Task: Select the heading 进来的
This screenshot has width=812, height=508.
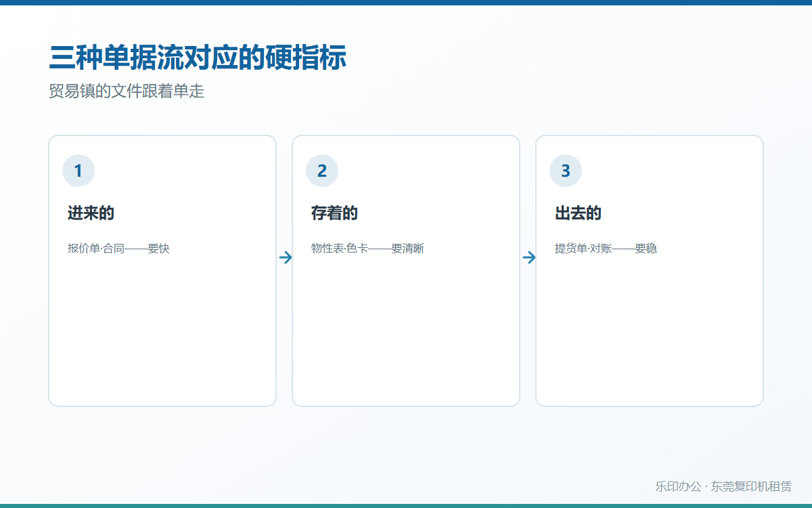Action: [x=91, y=213]
